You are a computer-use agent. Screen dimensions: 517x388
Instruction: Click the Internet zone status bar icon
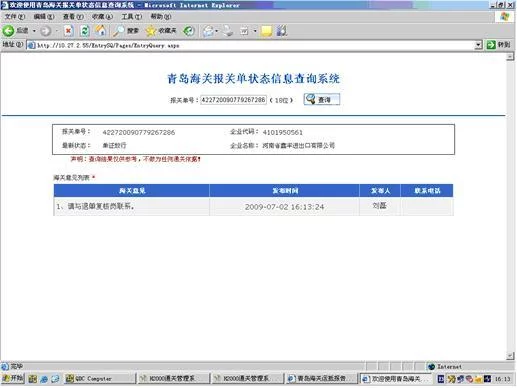[x=431, y=367]
